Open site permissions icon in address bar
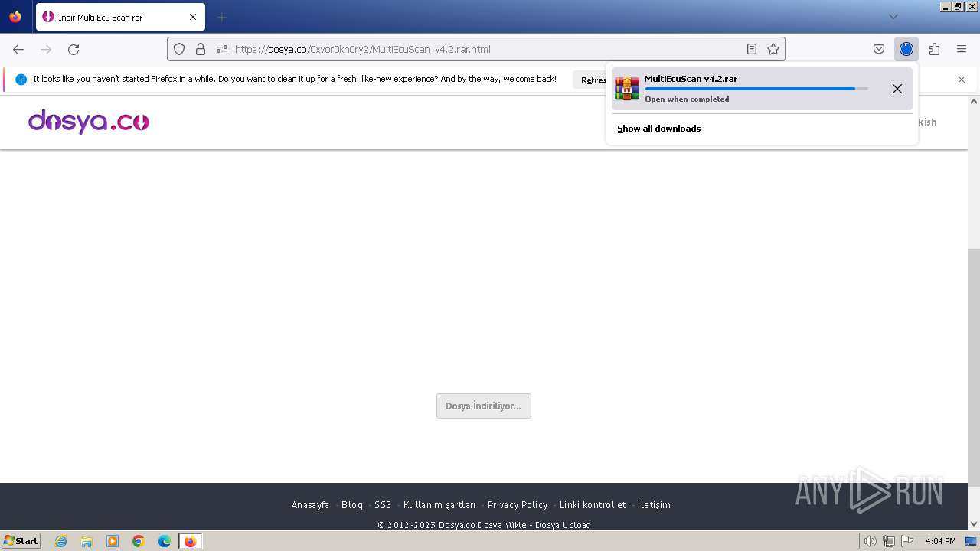 click(222, 49)
